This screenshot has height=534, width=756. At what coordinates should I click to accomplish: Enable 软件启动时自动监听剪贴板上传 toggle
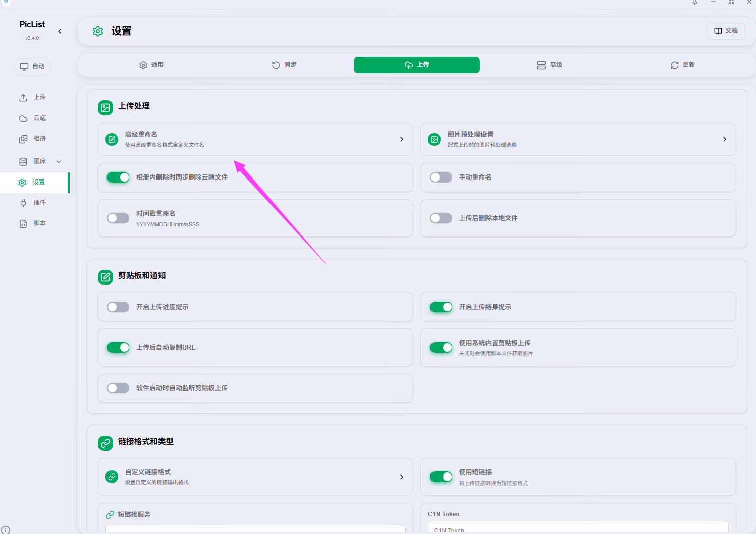pos(118,388)
